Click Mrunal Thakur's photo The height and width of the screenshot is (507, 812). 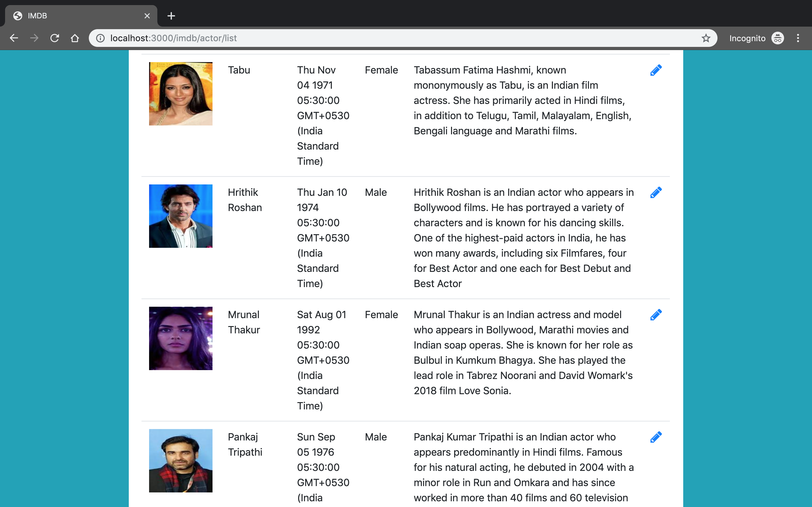180,338
